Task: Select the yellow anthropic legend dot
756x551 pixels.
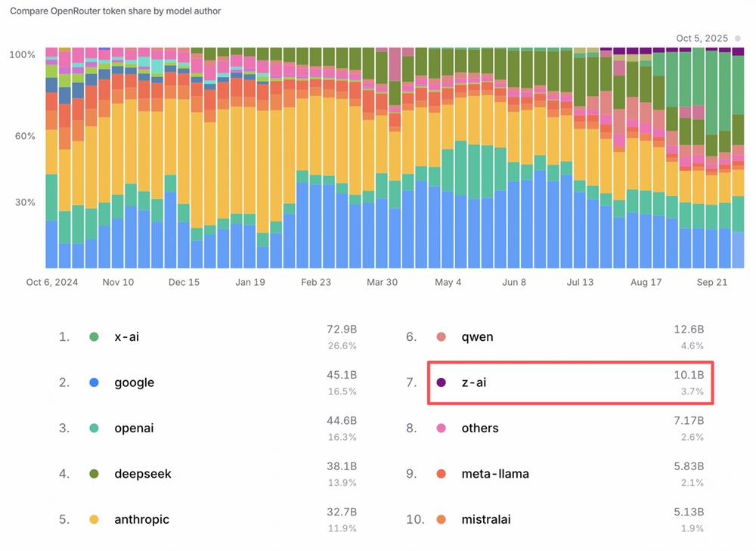Action: point(94,519)
